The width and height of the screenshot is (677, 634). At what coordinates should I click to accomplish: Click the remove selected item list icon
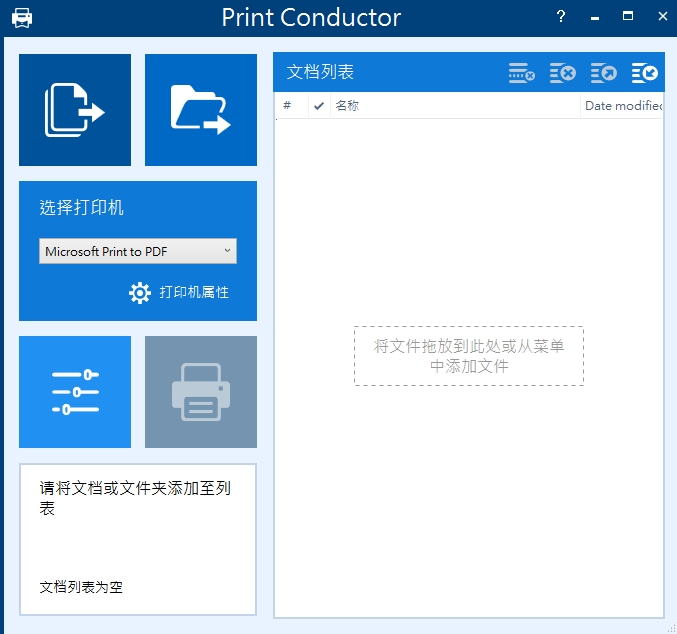coord(521,73)
